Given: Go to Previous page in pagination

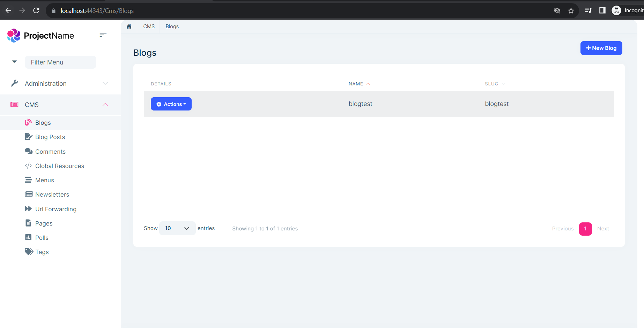Looking at the screenshot, I should pos(563,229).
